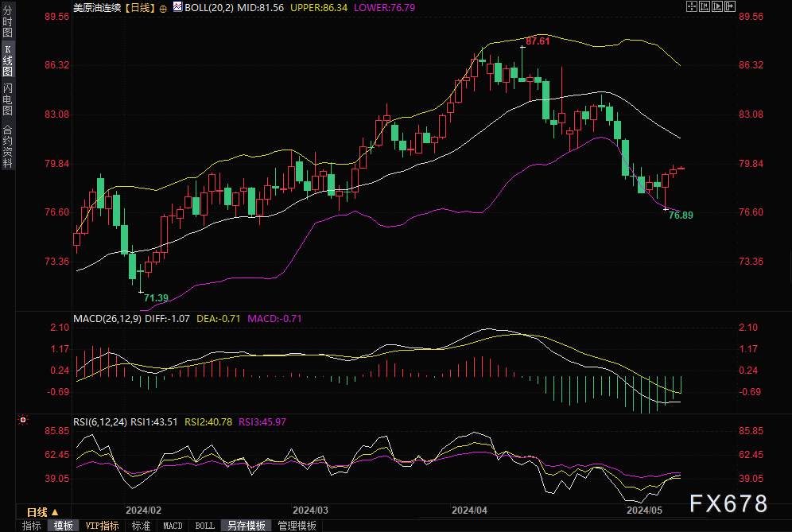The width and height of the screenshot is (792, 532).
Task: Click the RSI3:45.97 value
Action: pos(262,421)
